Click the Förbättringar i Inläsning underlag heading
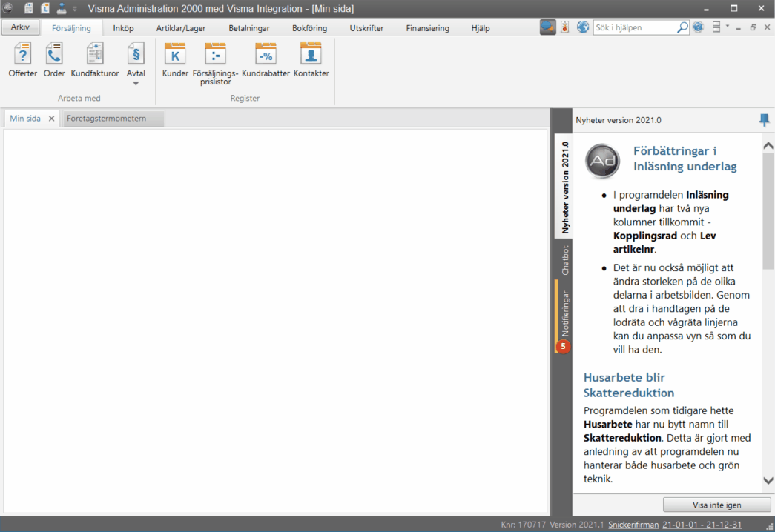 click(685, 159)
